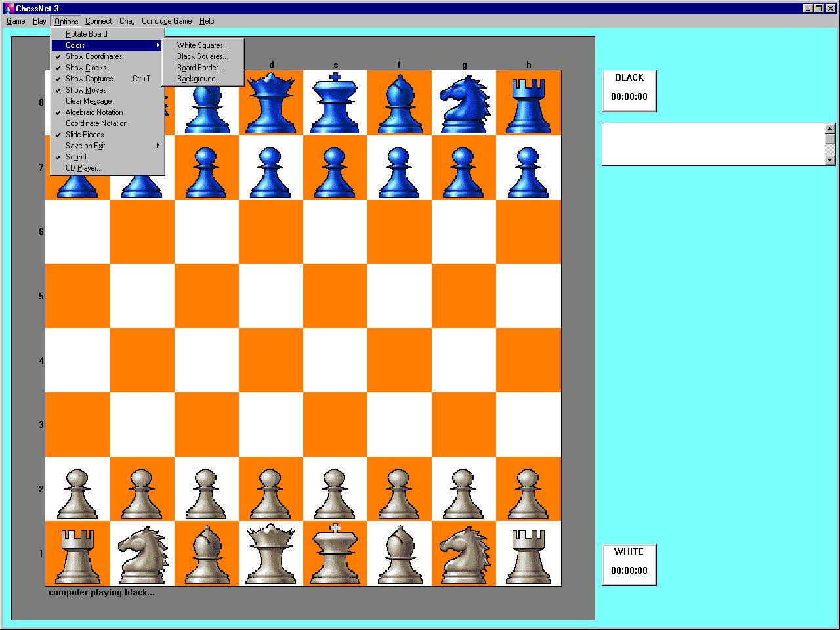Expand the Save on Exit submenu

point(108,146)
